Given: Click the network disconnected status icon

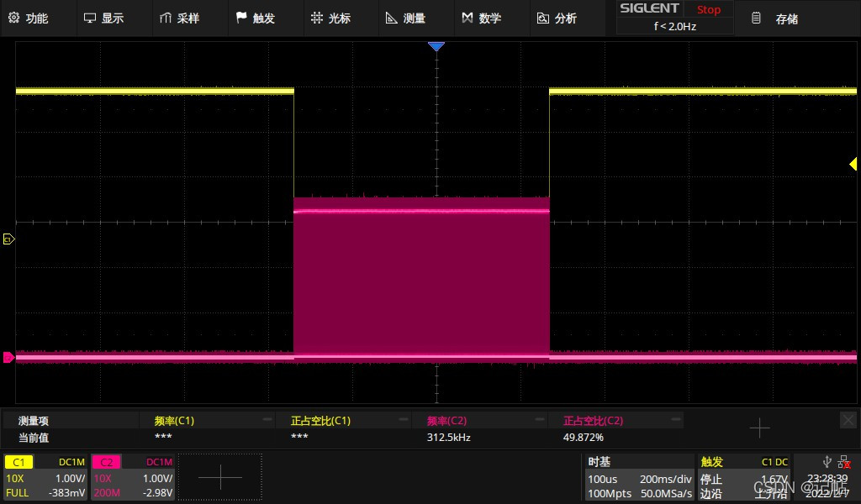Looking at the screenshot, I should pyautogui.click(x=844, y=462).
